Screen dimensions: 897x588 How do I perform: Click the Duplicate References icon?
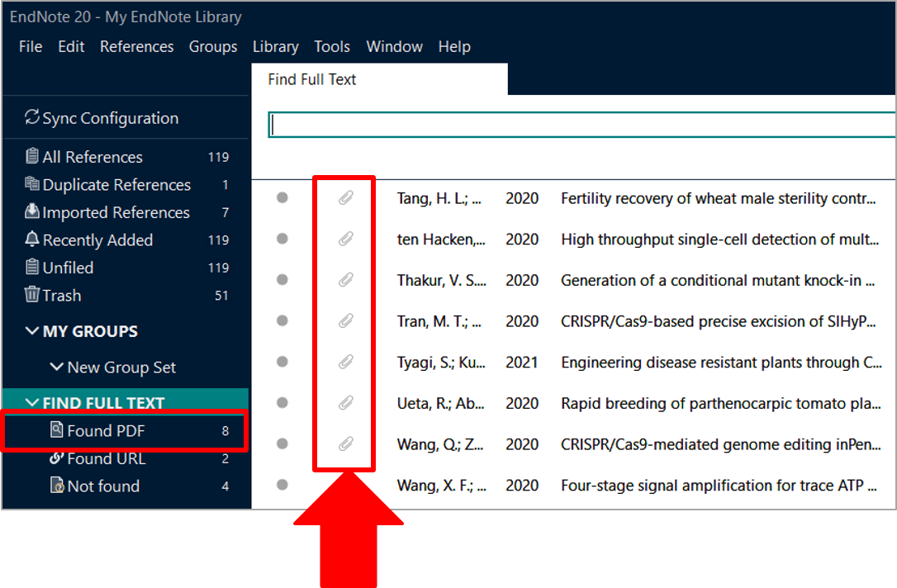[x=32, y=183]
